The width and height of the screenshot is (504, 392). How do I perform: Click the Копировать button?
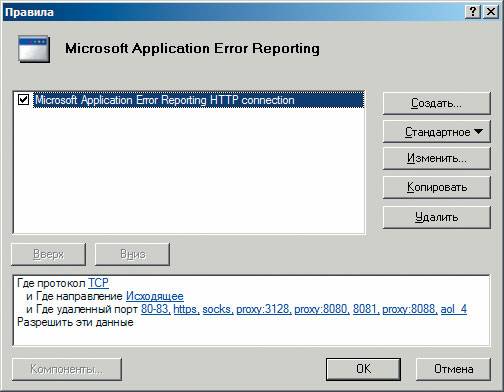pyautogui.click(x=437, y=187)
